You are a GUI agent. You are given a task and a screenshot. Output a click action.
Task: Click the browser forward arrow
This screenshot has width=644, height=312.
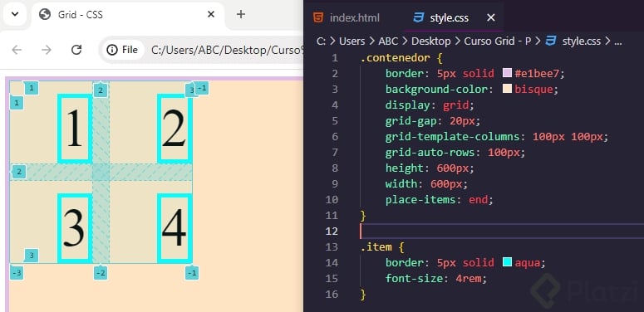[47, 50]
